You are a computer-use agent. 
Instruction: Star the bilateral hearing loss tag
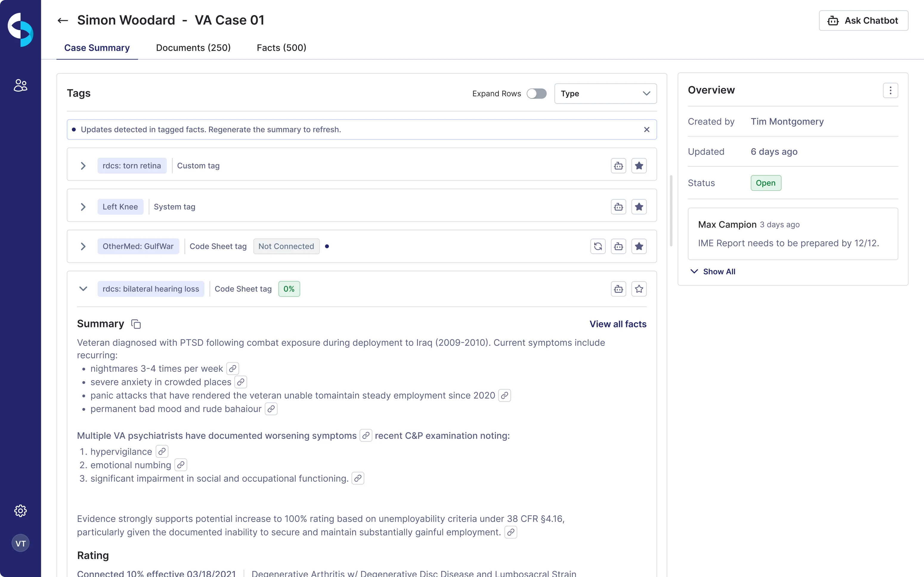click(639, 289)
